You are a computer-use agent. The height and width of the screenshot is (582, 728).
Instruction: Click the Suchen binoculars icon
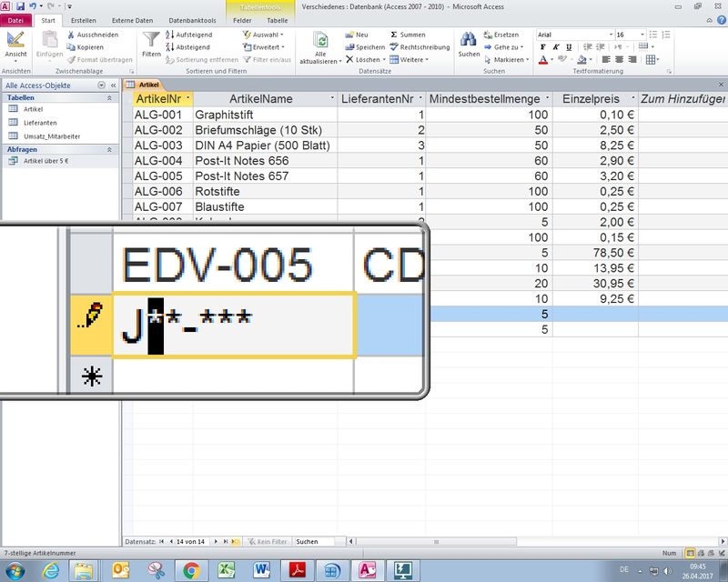pyautogui.click(x=469, y=43)
